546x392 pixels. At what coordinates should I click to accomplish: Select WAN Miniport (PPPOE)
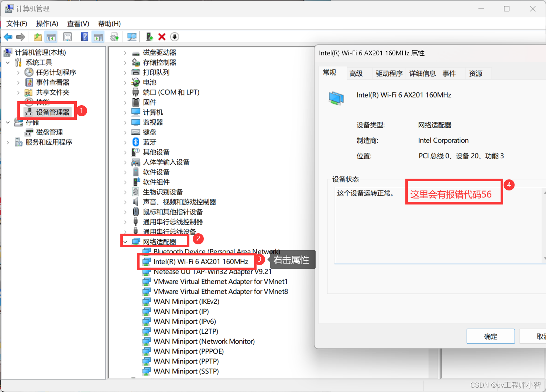[189, 351]
